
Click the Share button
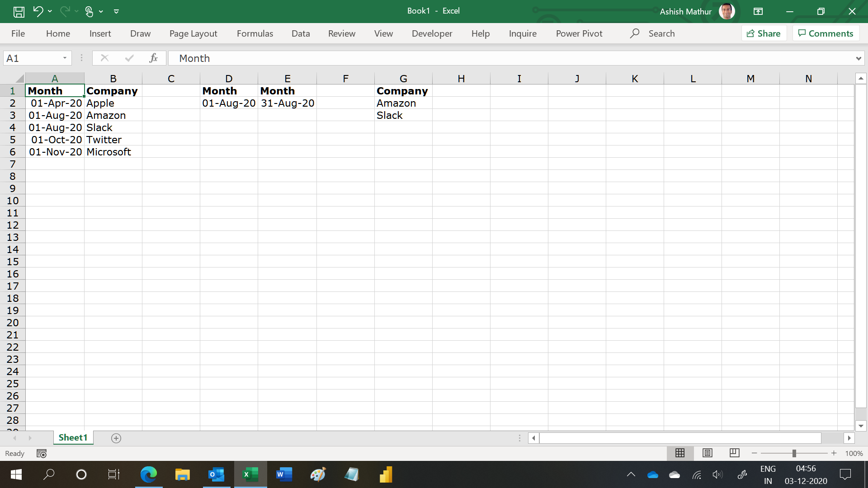764,33
